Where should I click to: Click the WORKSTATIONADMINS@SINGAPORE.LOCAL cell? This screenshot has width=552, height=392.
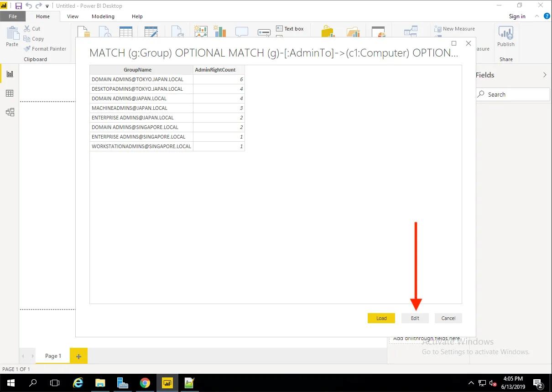click(x=141, y=146)
